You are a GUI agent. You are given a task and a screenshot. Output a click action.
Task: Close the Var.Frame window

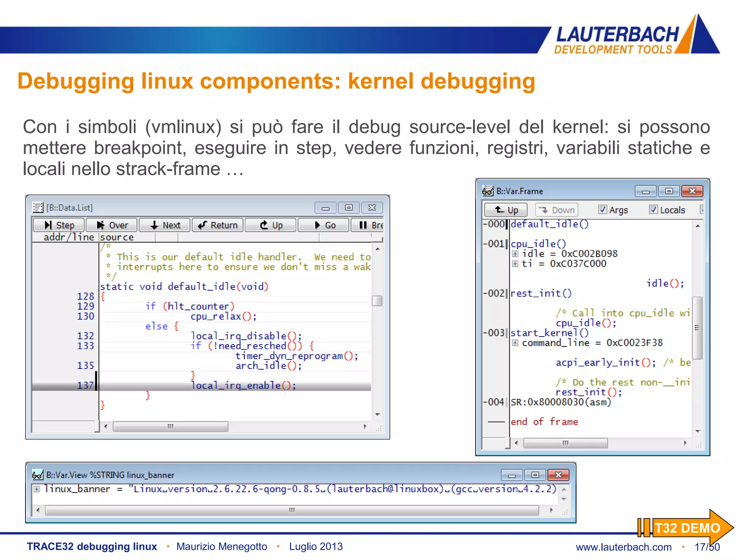[x=692, y=191]
